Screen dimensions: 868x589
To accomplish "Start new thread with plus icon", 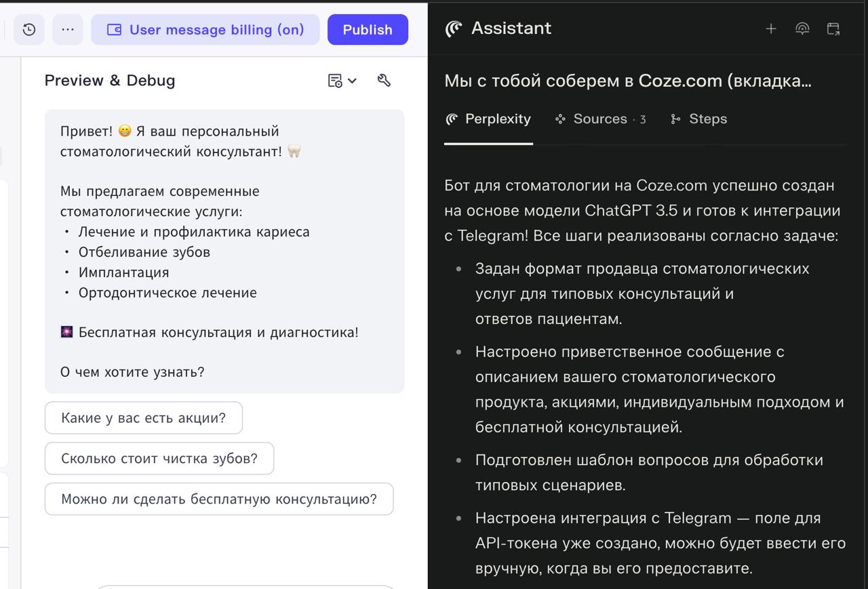I will (x=770, y=28).
